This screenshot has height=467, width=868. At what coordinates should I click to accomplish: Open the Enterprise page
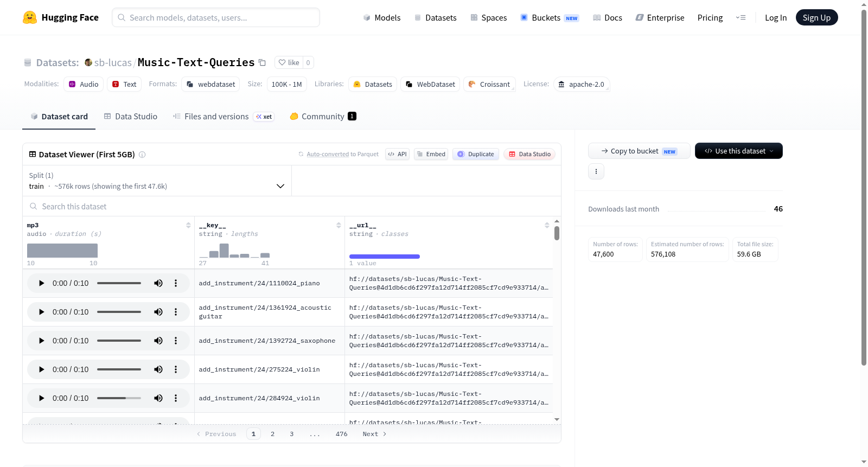660,17
